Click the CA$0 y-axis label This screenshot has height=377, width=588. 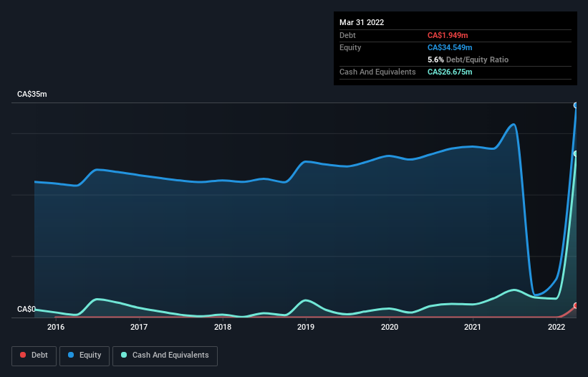pyautogui.click(x=26, y=309)
